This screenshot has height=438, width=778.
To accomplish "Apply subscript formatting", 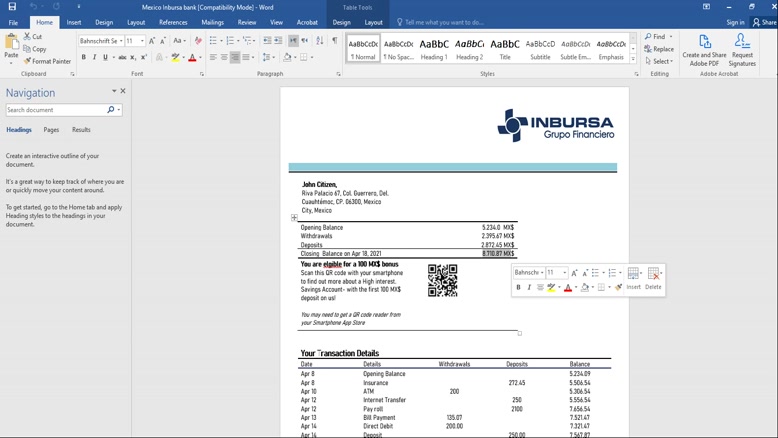I will [x=133, y=58].
